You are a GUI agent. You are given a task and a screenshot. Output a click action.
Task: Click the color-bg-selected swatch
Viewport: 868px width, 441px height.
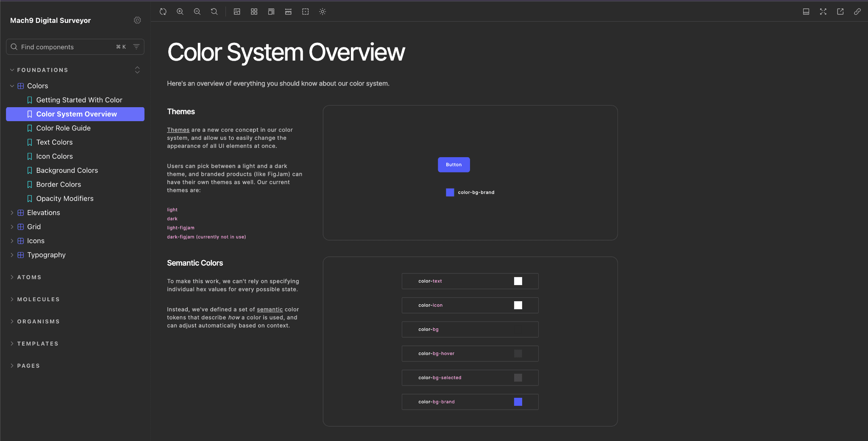(518, 378)
